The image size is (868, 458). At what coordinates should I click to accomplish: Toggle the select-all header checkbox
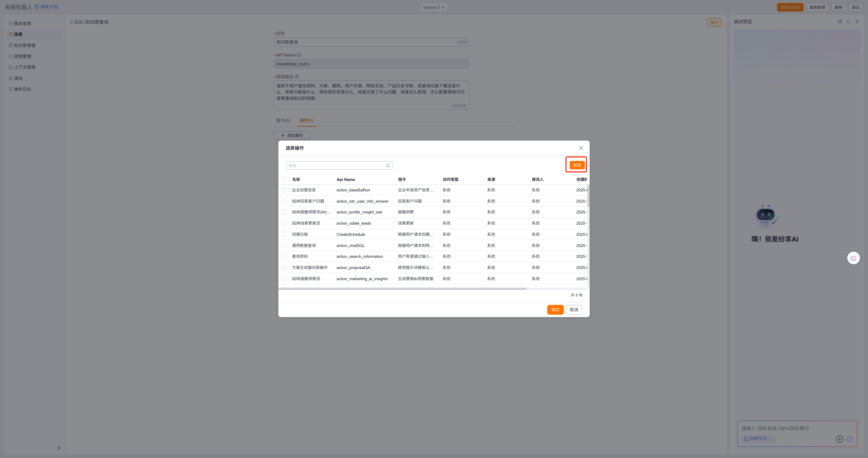coord(284,180)
